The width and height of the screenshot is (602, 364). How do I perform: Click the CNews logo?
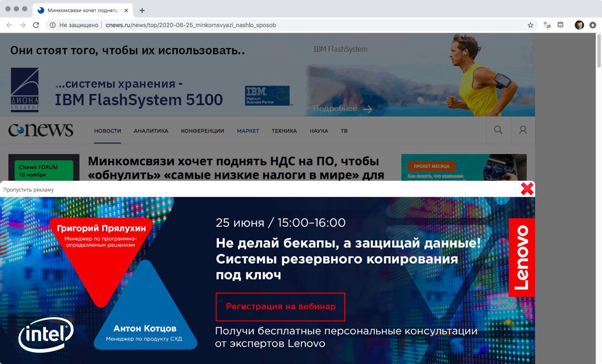(x=40, y=130)
